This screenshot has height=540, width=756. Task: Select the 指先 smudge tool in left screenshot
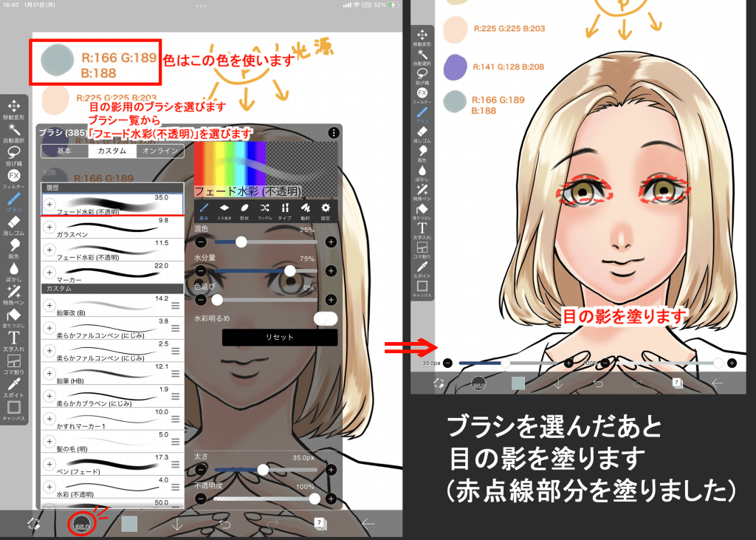tap(13, 248)
